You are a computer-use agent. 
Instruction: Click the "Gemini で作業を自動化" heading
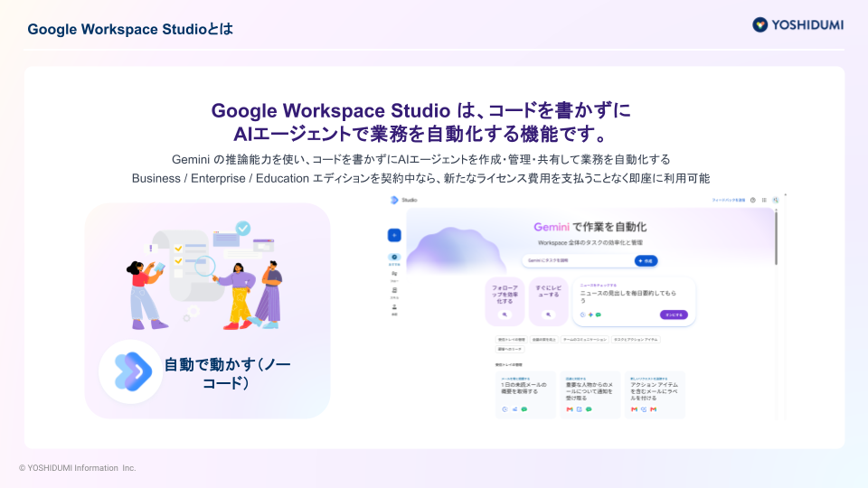[x=590, y=227]
